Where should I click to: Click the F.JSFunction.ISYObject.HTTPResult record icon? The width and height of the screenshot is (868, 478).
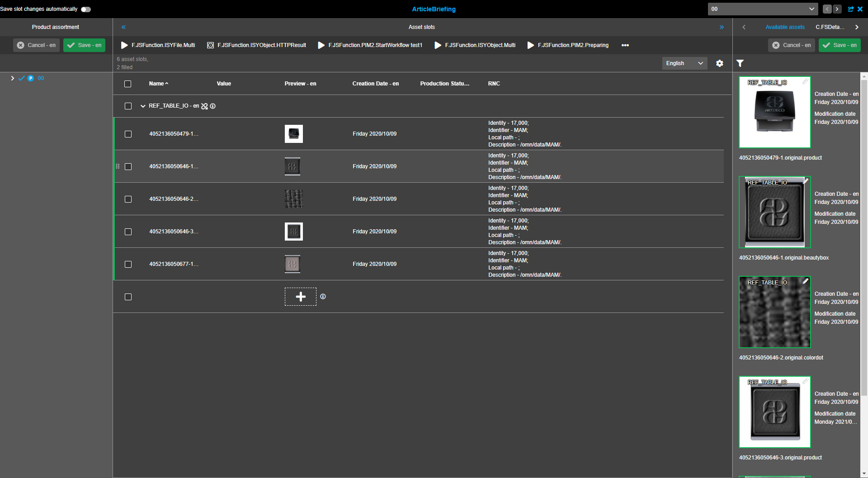click(210, 45)
